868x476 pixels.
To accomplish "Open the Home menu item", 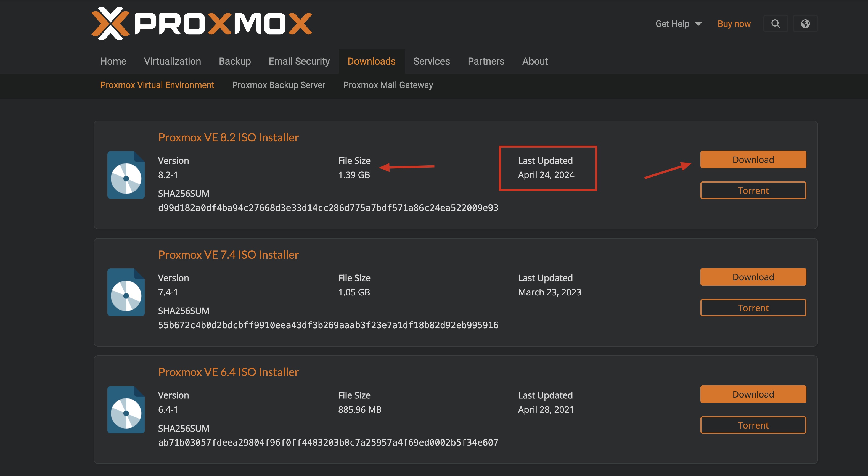I will coord(113,61).
